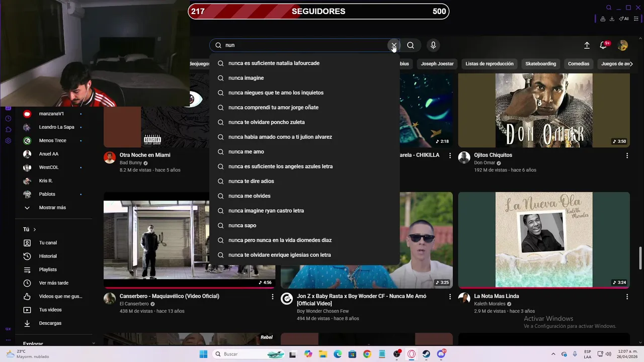Expand subscriptions with 'Mostrar más'
The width and height of the screenshot is (644, 362).
pyautogui.click(x=53, y=208)
